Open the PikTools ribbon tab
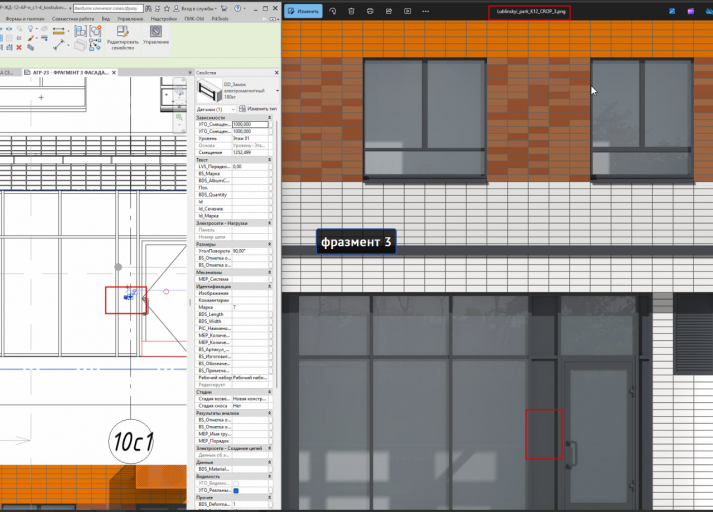This screenshot has height=512, width=713. [220, 19]
